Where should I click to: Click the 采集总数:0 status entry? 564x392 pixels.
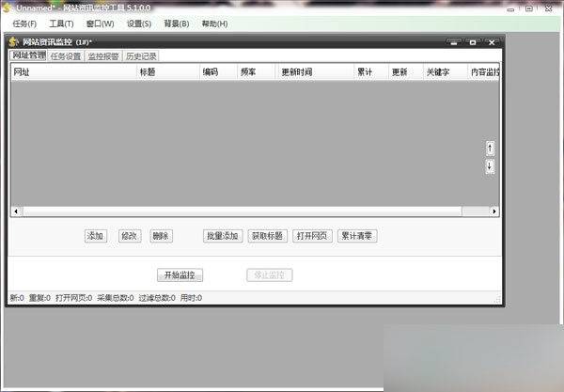(x=116, y=298)
